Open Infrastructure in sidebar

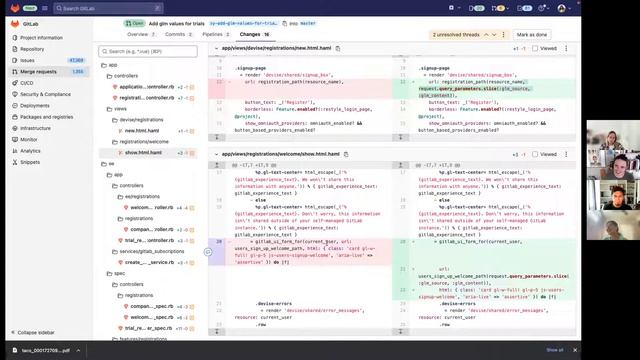click(x=36, y=128)
